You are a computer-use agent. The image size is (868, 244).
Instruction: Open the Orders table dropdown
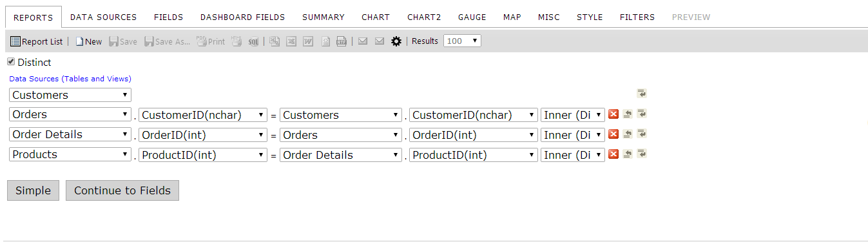70,115
